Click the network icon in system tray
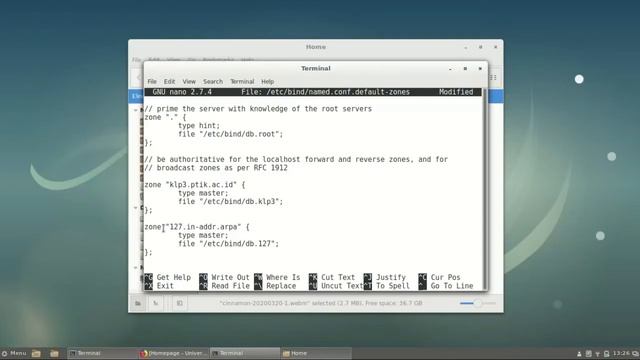Screen dimensions: 640x360 pos(598,354)
